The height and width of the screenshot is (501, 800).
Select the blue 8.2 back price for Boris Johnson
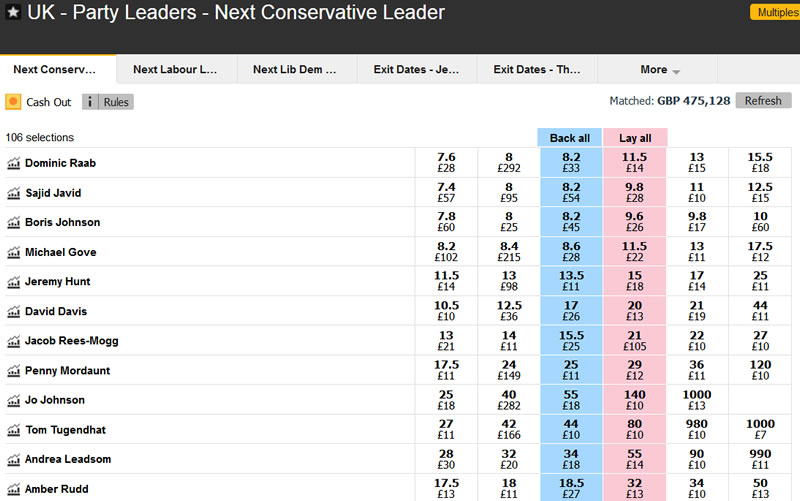[571, 222]
